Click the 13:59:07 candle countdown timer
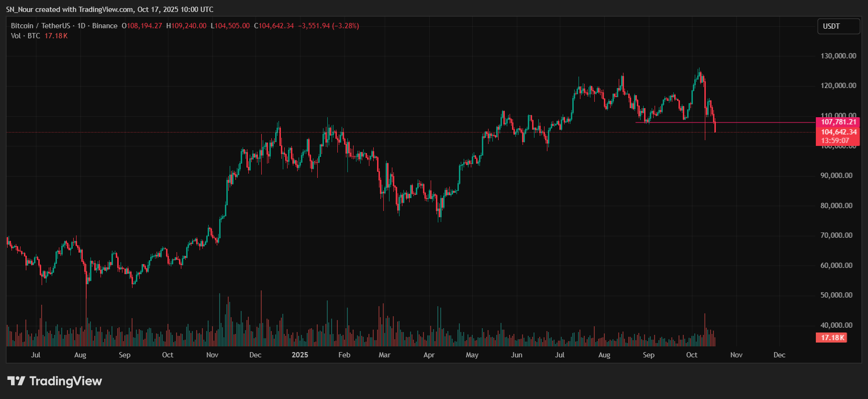868x399 pixels. pyautogui.click(x=835, y=141)
